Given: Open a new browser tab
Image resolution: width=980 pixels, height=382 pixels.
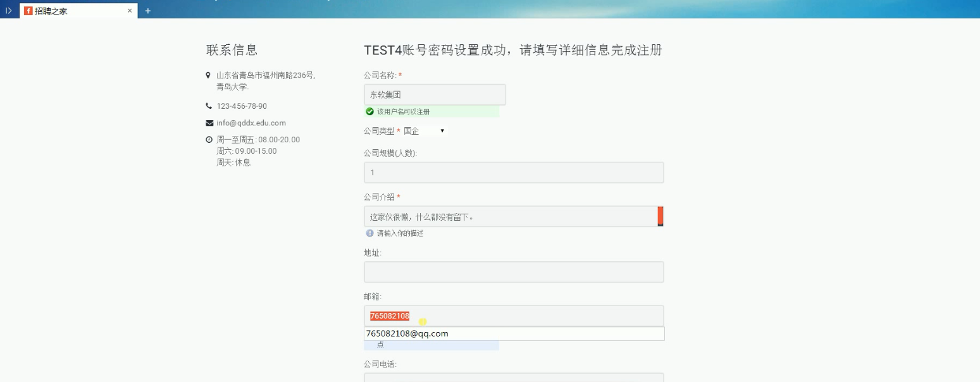Looking at the screenshot, I should (148, 11).
